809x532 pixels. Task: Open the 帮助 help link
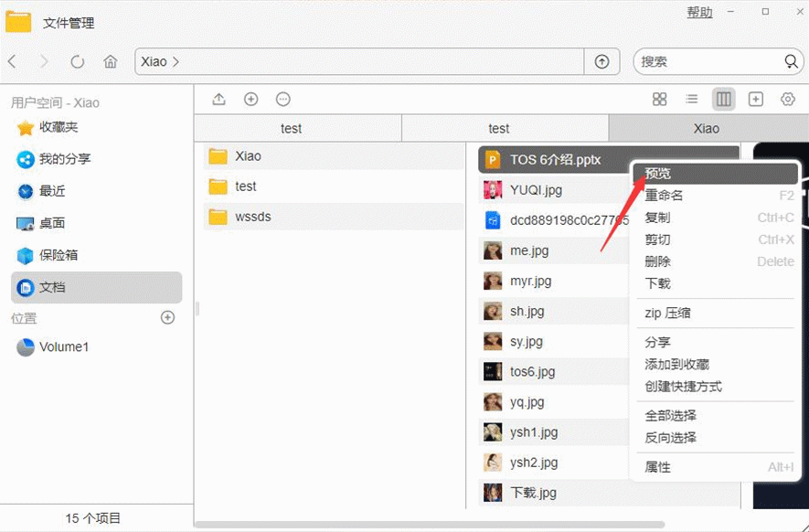tap(699, 12)
